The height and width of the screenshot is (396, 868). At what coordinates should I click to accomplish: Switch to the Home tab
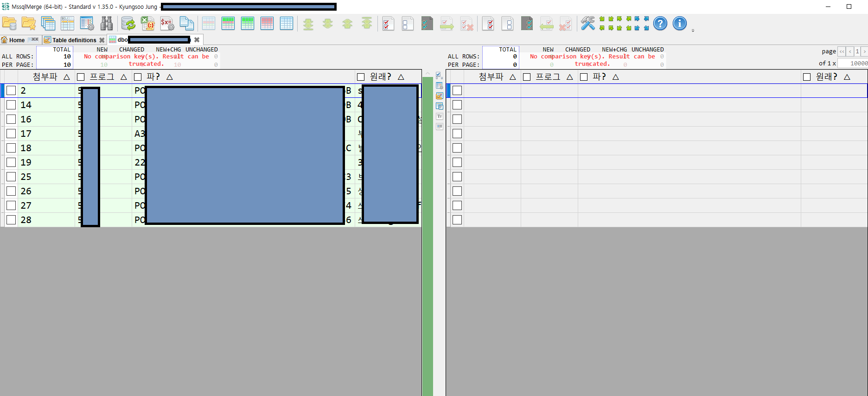pyautogui.click(x=13, y=40)
